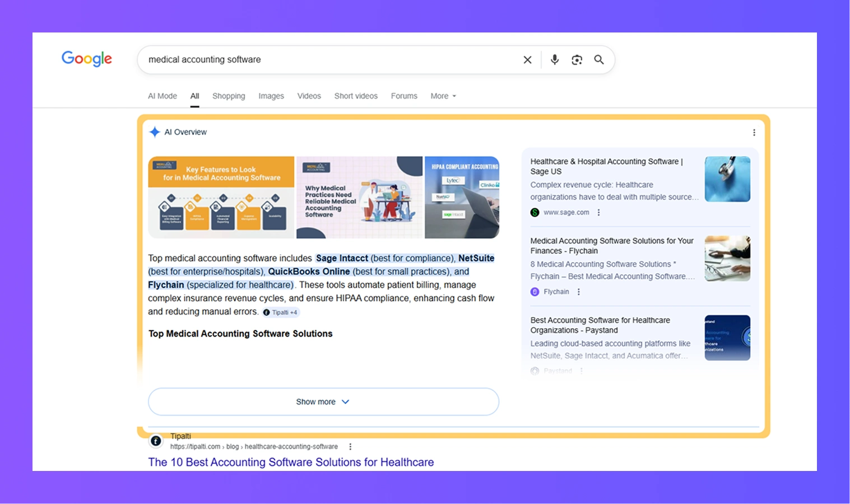Open the Videos tab
850x504 pixels.
pos(309,96)
